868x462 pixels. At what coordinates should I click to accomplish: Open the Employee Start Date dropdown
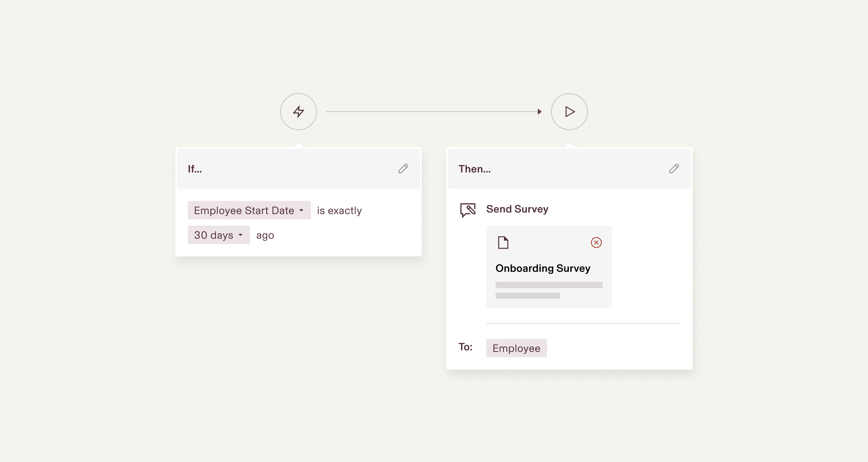tap(244, 210)
